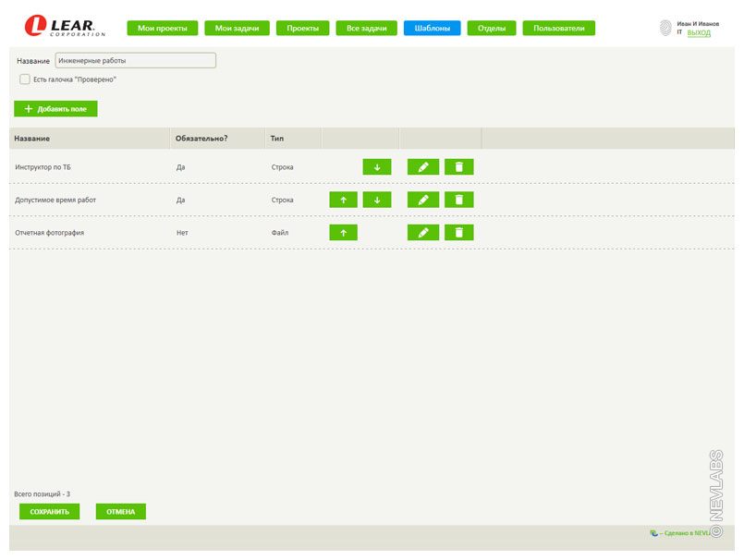This screenshot has height=560, width=744.
Task: Delete the 'Отчетная фотография' field
Action: [458, 233]
